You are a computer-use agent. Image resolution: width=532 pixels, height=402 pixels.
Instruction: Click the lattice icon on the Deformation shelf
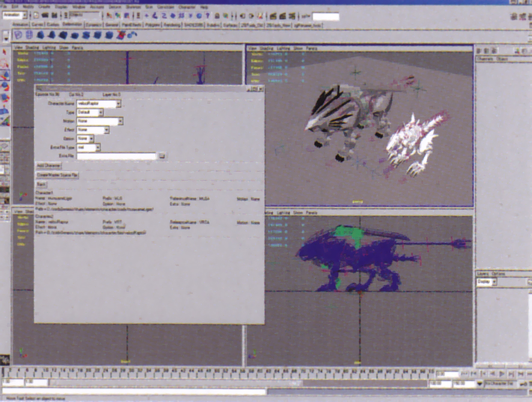point(29,35)
